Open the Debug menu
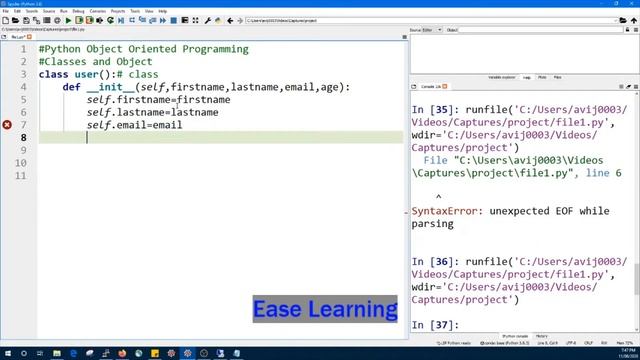640x360 pixels. point(78,11)
